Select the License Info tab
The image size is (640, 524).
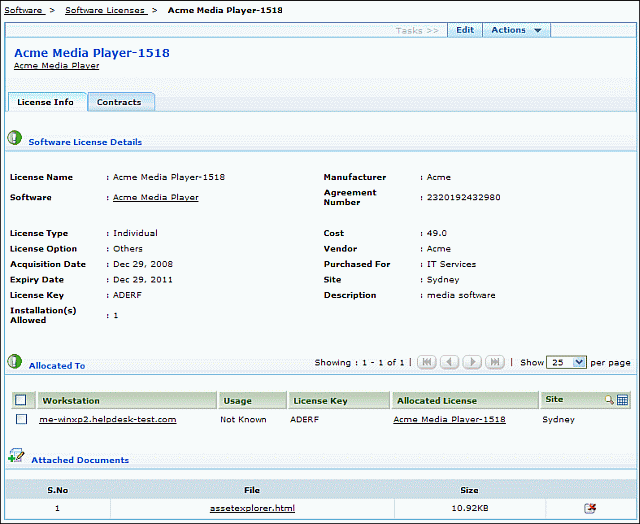coord(45,102)
